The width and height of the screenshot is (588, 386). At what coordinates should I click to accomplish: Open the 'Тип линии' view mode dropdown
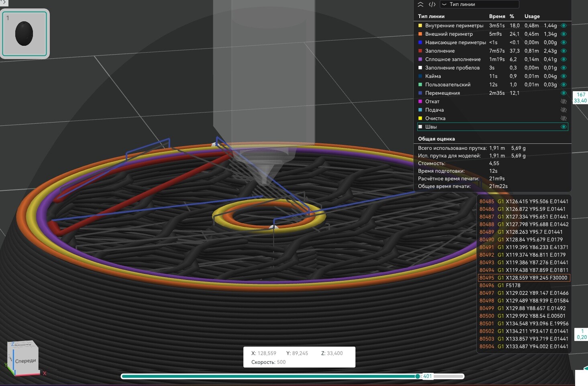point(479,4)
